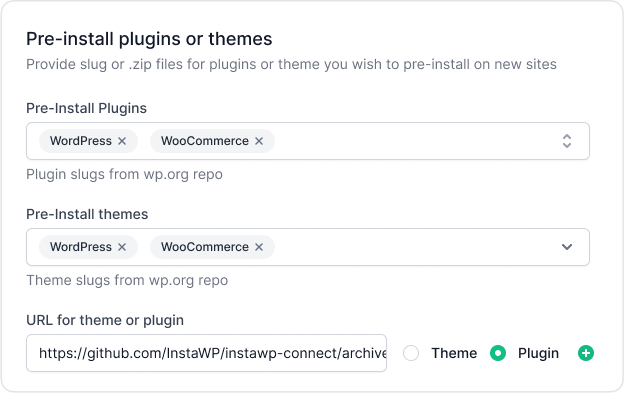Open plugins selector via up-down chevron
The width and height of the screenshot is (624, 393).
(x=567, y=141)
